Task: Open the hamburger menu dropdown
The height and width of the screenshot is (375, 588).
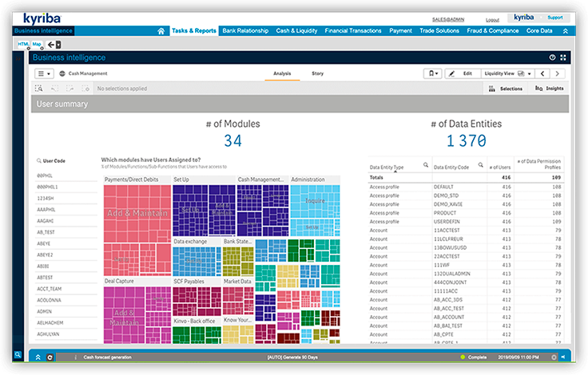Action: (44, 73)
